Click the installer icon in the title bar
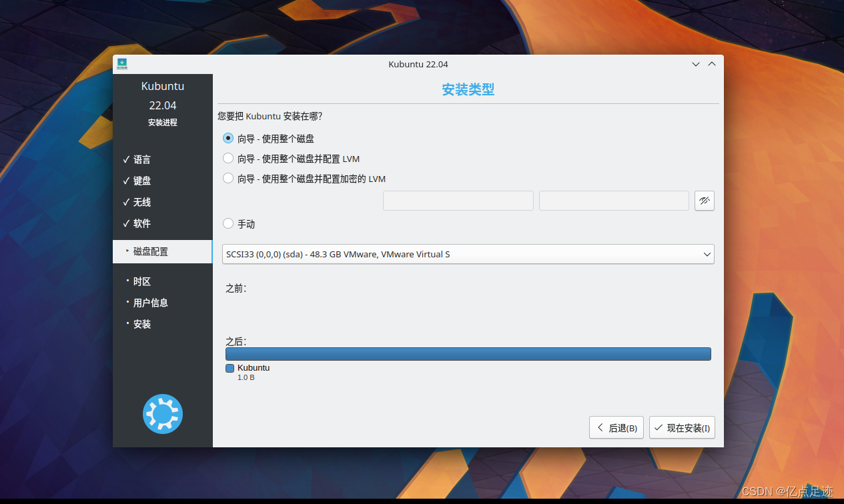844x504 pixels. point(122,64)
